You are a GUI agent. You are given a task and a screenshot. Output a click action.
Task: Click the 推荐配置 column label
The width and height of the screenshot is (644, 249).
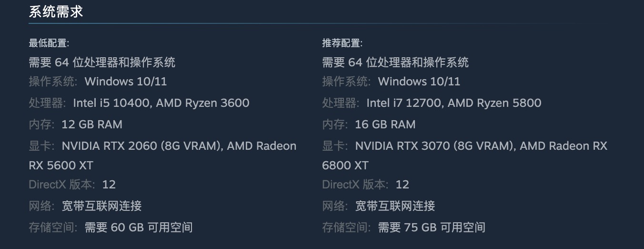(342, 43)
